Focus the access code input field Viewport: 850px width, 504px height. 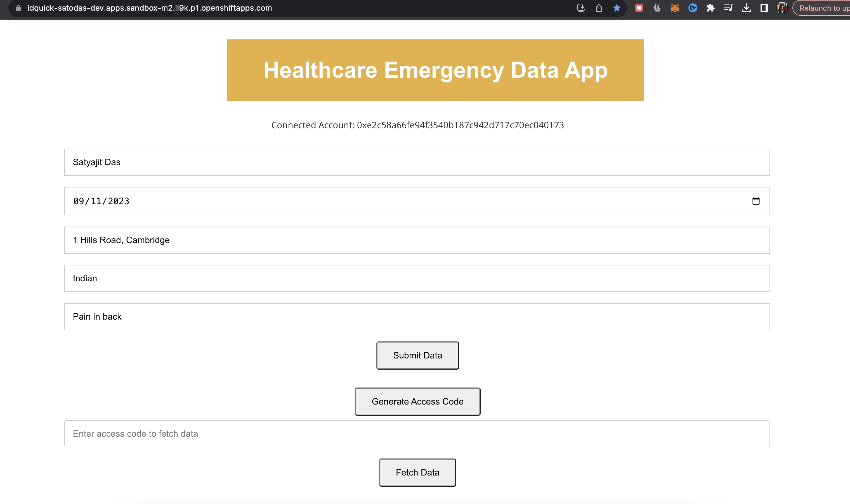(417, 434)
